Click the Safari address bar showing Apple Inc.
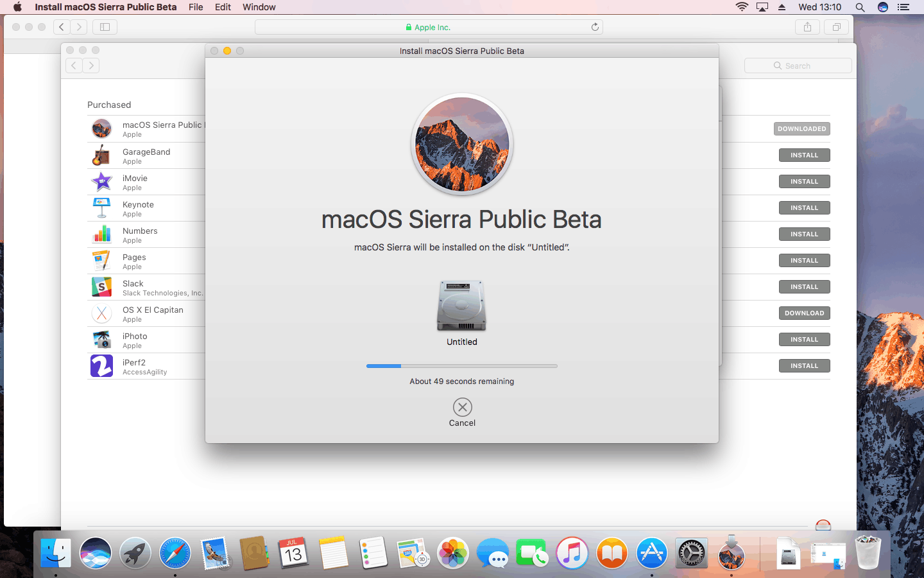 pos(429,27)
